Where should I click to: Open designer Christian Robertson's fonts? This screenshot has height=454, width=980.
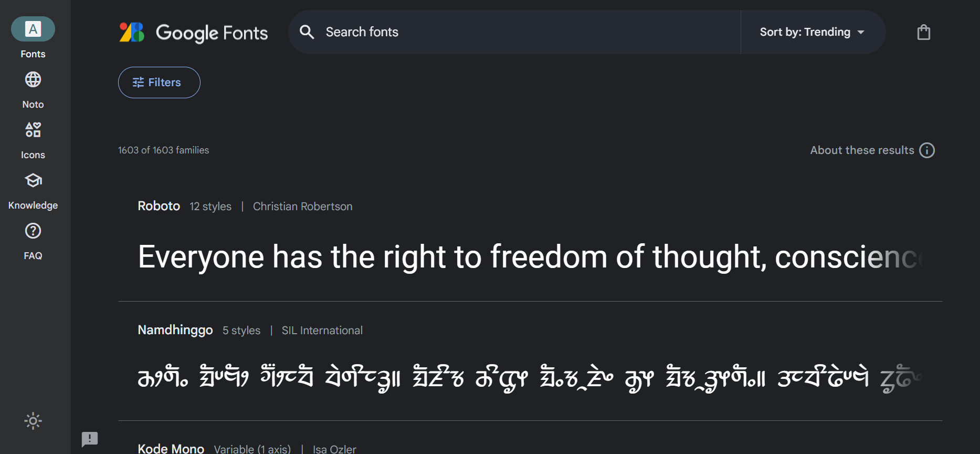(302, 206)
